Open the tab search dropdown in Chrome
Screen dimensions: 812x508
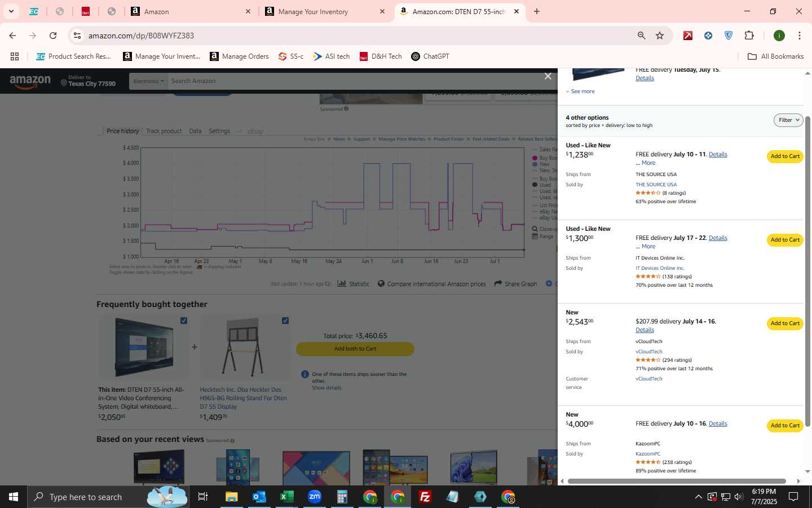(11, 11)
